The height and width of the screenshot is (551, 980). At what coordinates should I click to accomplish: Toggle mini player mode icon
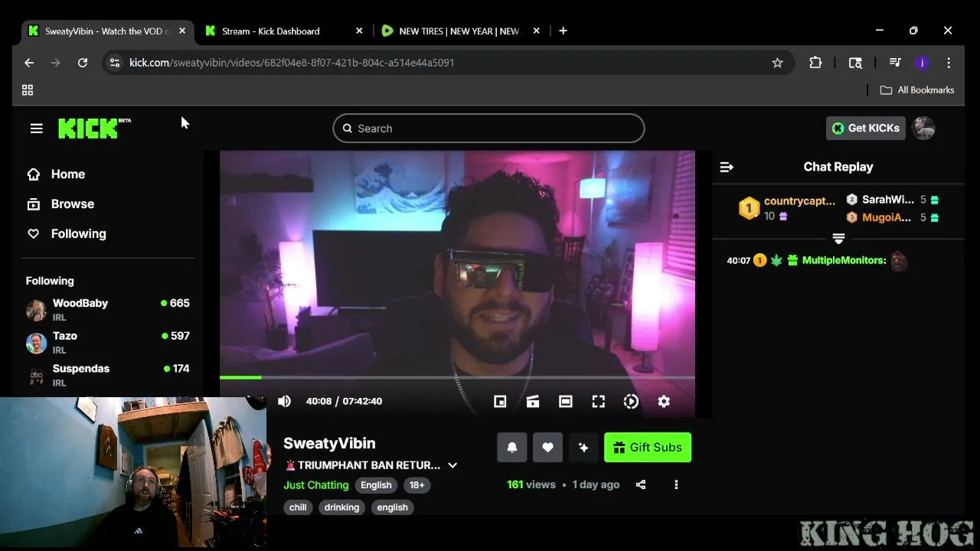(x=500, y=401)
